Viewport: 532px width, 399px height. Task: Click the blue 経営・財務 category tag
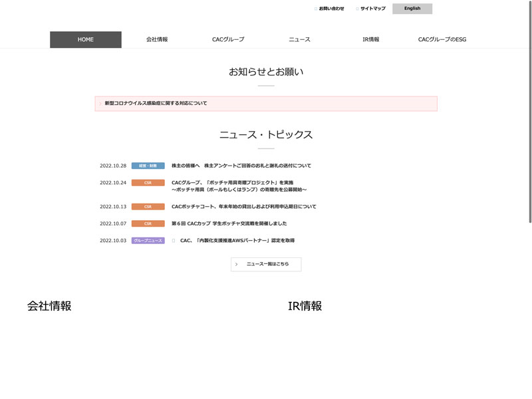coord(148,166)
